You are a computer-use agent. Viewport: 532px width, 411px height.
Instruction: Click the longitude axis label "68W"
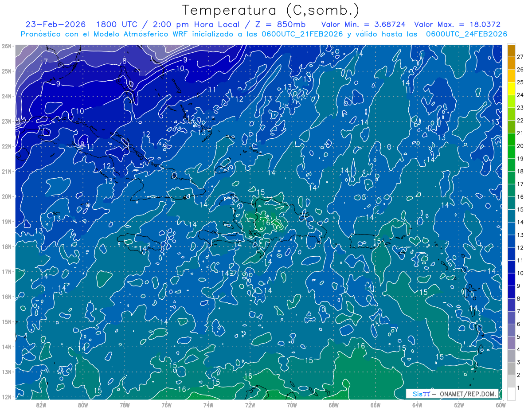coord(333,404)
